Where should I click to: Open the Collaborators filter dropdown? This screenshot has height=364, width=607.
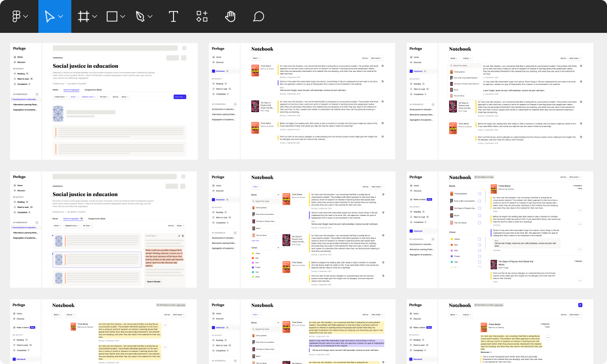(60, 97)
